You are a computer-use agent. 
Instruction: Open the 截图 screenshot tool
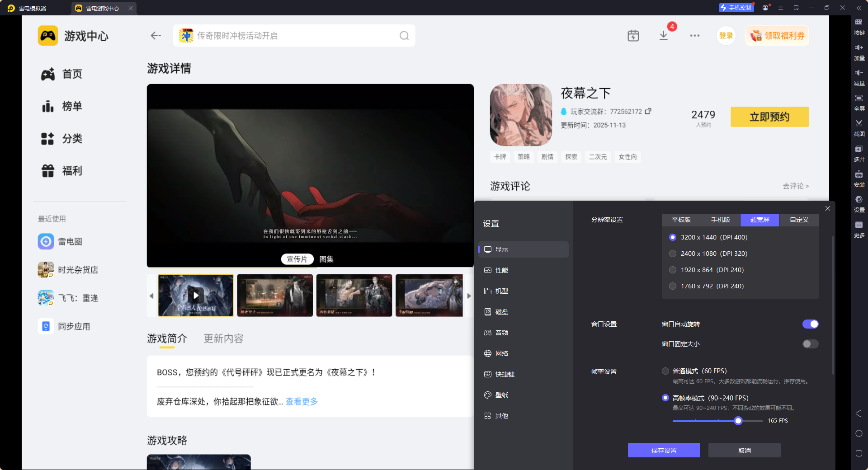859,128
